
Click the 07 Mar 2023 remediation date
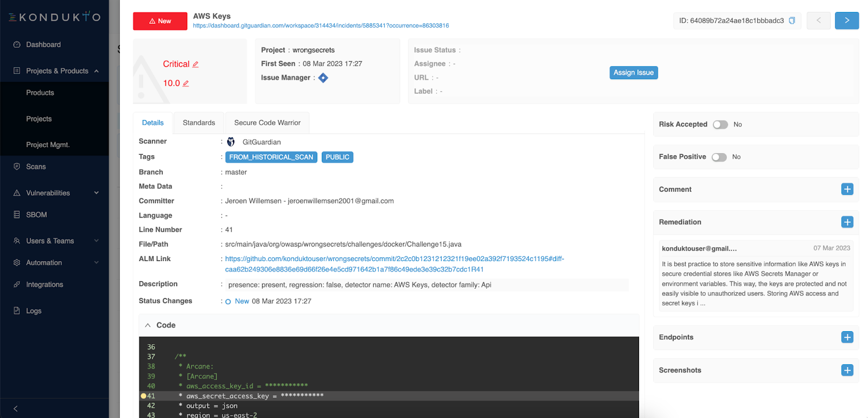pyautogui.click(x=832, y=248)
